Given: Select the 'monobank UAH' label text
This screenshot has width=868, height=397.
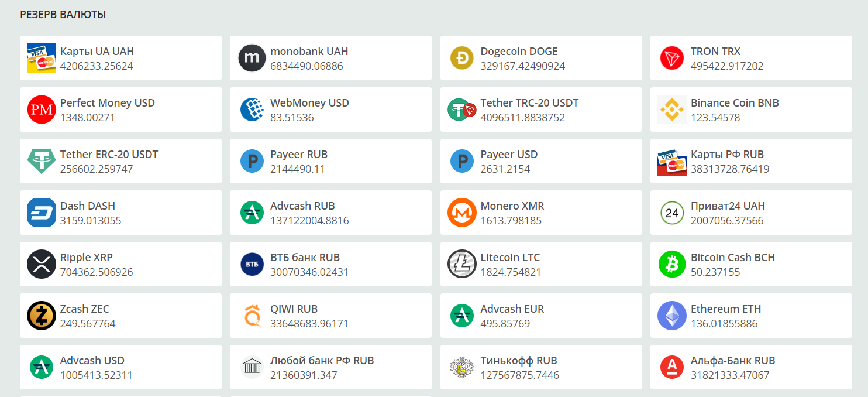Looking at the screenshot, I should point(309,51).
